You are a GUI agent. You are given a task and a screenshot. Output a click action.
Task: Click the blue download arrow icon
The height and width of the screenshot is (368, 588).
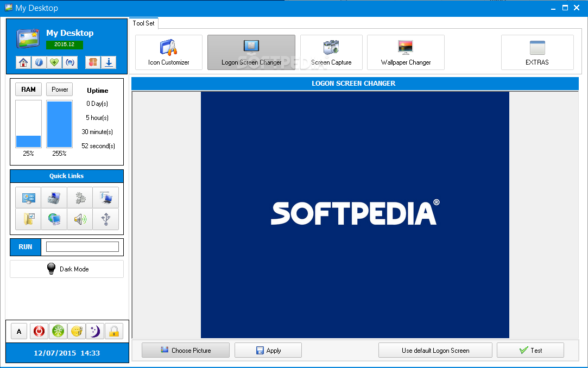tap(109, 62)
